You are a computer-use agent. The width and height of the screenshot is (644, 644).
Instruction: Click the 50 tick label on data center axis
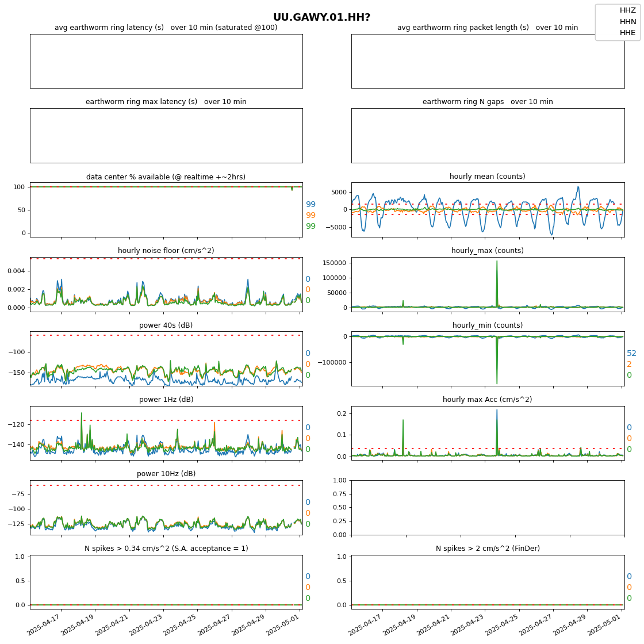point(21,210)
